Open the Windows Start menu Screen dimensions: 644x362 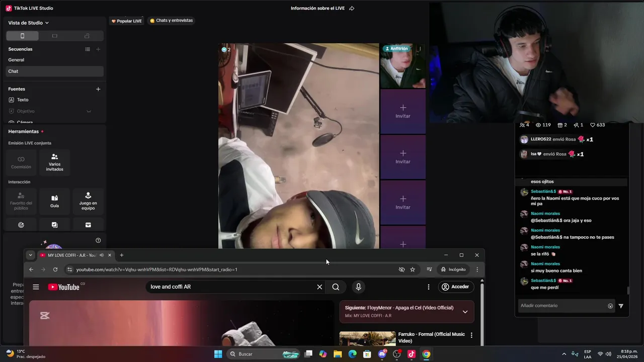point(218,354)
